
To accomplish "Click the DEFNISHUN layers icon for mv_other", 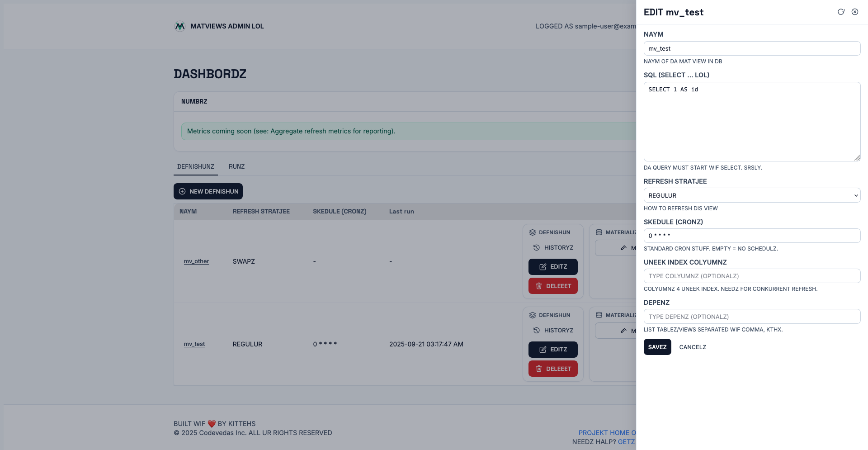I will pyautogui.click(x=533, y=232).
